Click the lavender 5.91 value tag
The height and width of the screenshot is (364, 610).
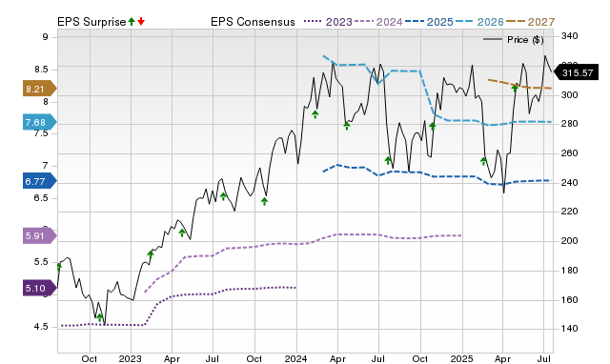point(40,235)
